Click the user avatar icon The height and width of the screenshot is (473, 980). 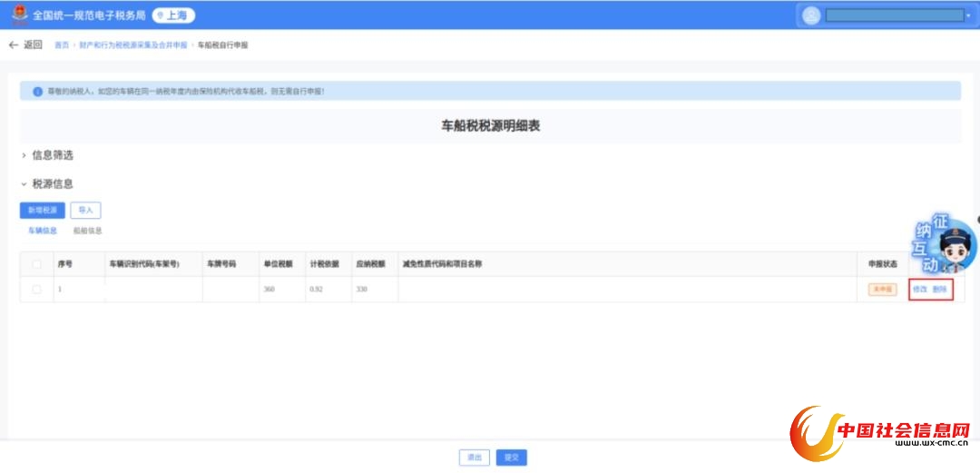pyautogui.click(x=811, y=15)
